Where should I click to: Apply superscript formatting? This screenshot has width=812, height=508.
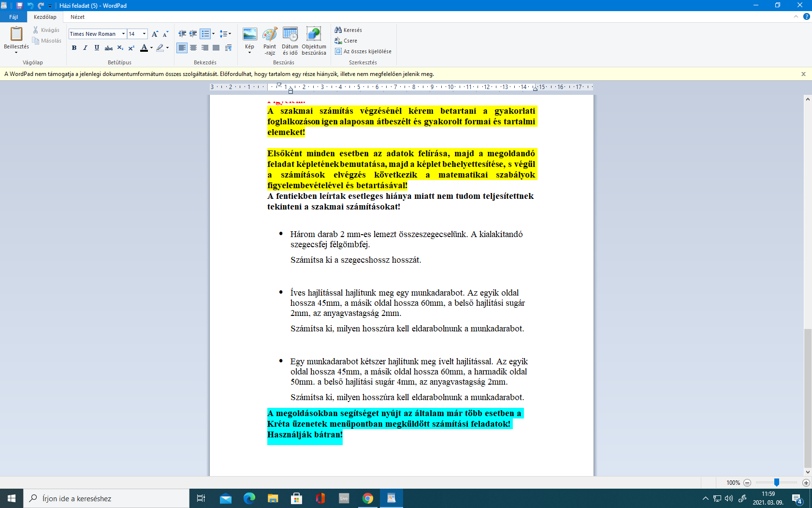click(x=131, y=48)
